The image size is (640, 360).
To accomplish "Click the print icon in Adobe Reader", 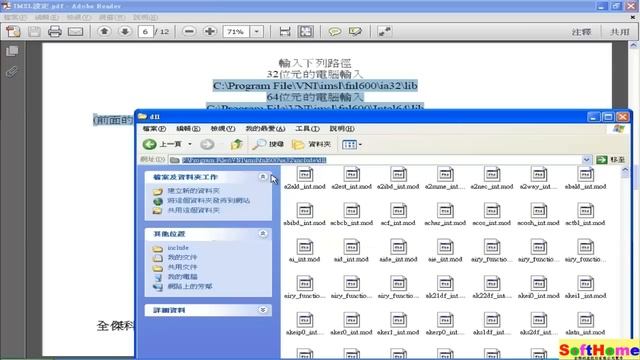I will pos(55,31).
